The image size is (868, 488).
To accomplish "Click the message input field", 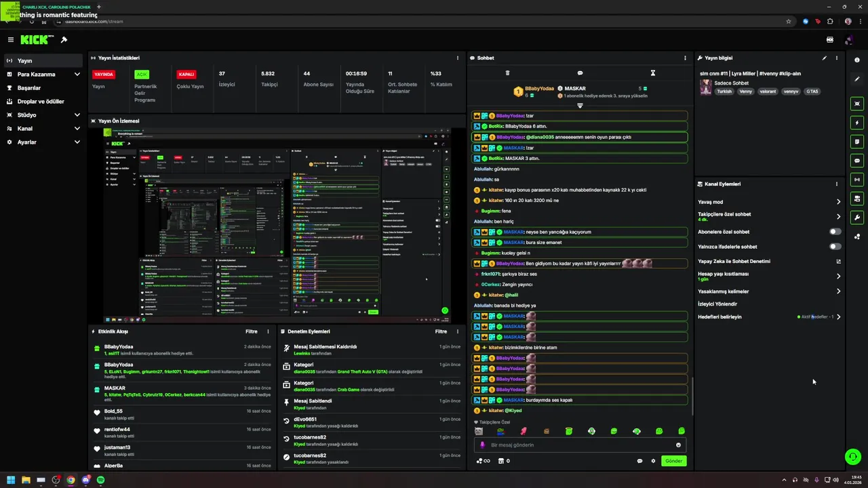I will 580,445.
